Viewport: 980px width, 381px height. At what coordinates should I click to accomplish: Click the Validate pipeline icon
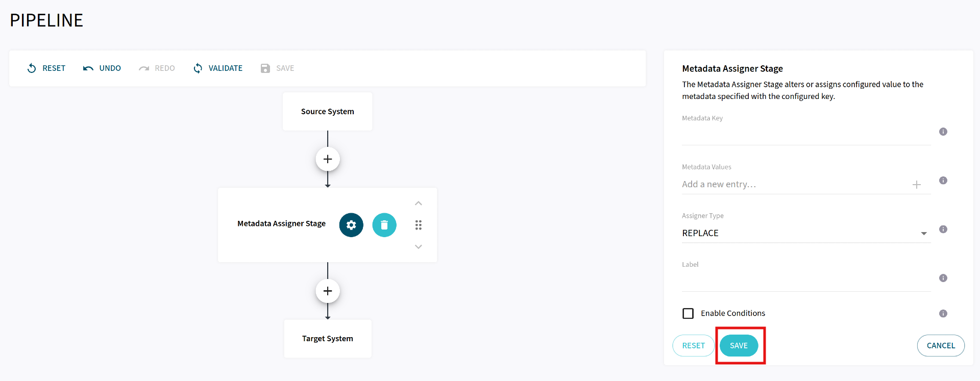point(198,68)
